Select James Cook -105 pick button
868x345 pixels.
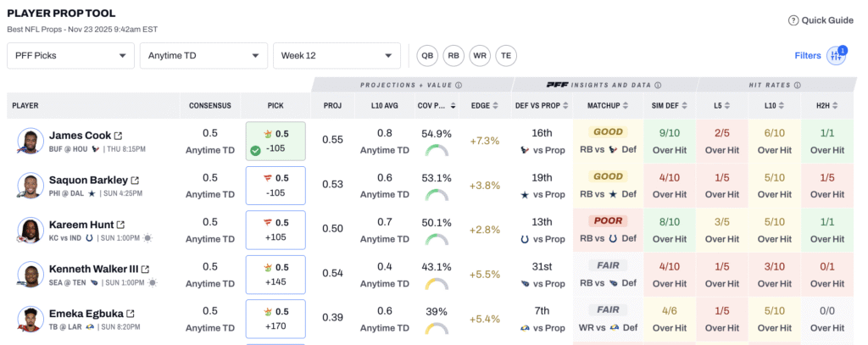pos(275,142)
